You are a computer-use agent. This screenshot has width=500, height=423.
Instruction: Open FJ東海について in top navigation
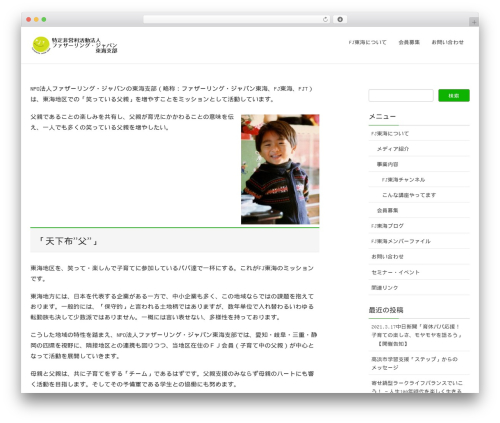click(367, 42)
